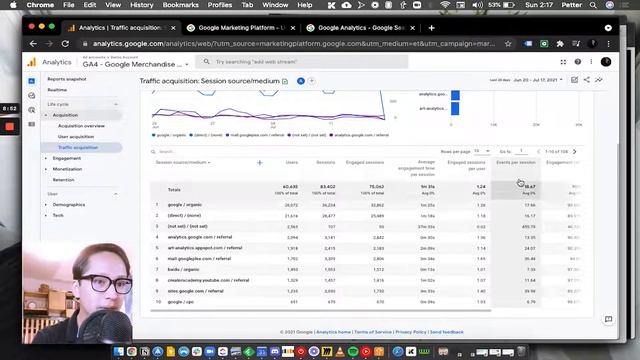The width and height of the screenshot is (640, 360).
Task: Open the Rows per page dropdown
Action: (482, 151)
